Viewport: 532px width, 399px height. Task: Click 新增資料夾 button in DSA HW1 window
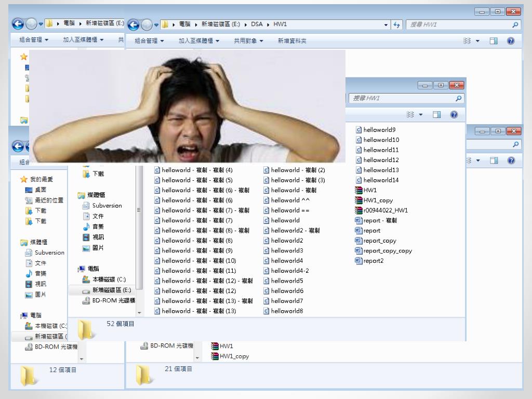[292, 41]
